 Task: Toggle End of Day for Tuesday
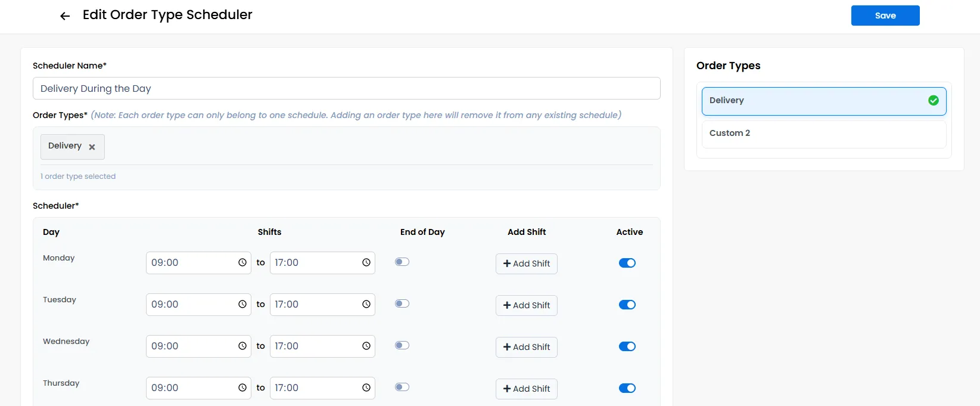402,303
